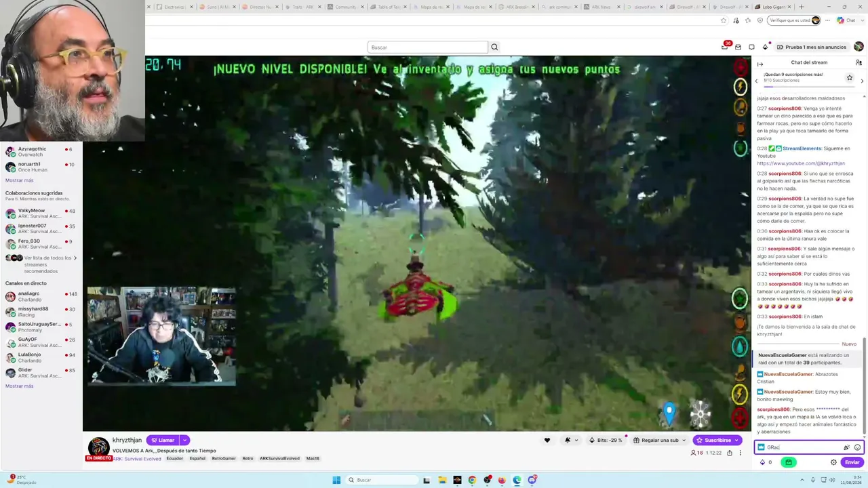Click the heart follow icon
Viewport: 868px width, 488px height.
[547, 440]
